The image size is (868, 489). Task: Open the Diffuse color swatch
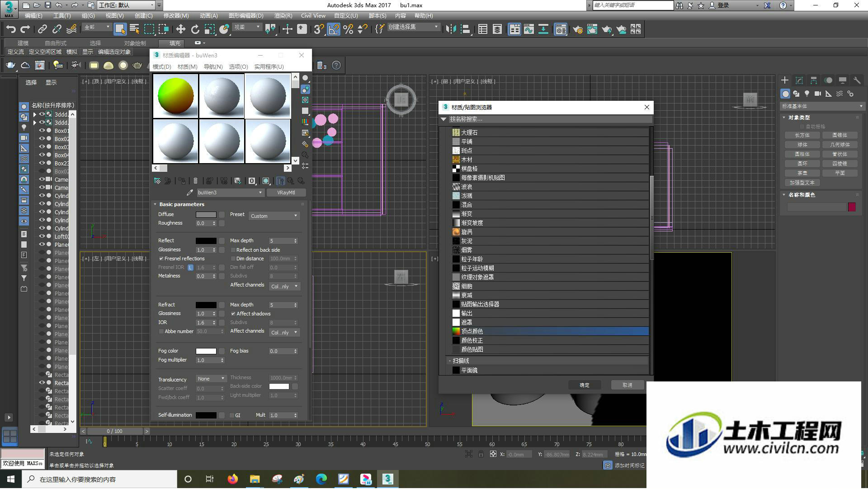(206, 215)
